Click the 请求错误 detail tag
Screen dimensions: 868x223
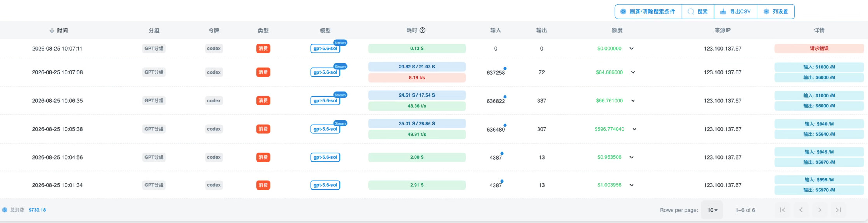click(819, 49)
